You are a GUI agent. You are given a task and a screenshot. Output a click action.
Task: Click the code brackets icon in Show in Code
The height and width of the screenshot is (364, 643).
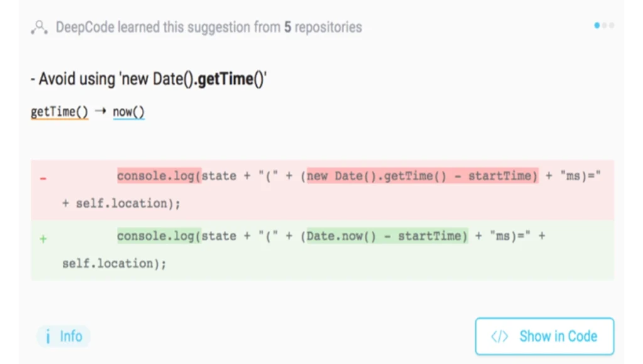499,336
